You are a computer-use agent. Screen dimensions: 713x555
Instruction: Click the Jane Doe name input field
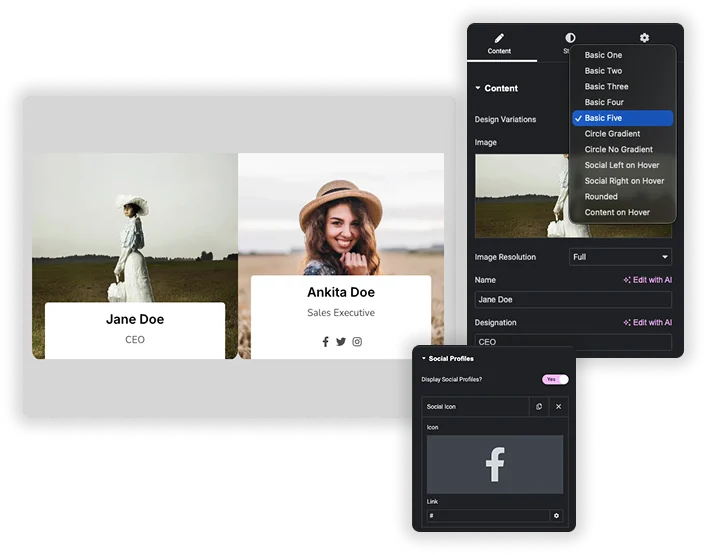pos(573,300)
